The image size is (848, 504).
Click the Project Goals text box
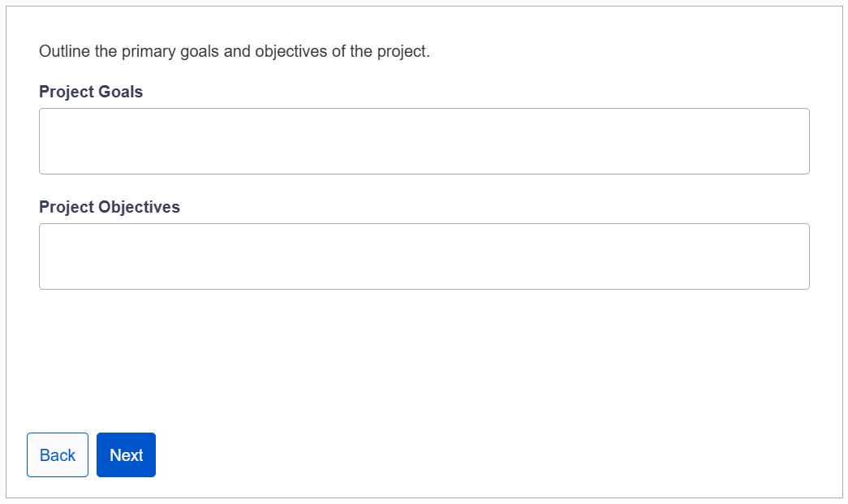(424, 141)
